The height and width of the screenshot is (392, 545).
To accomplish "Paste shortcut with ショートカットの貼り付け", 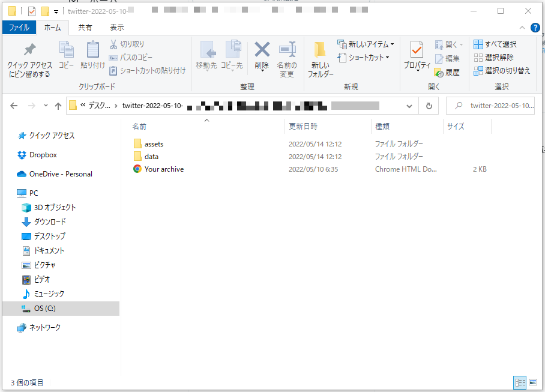I will coord(148,71).
